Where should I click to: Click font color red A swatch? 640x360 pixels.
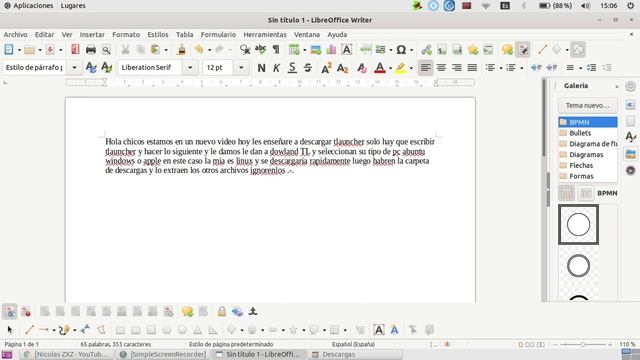(x=380, y=68)
